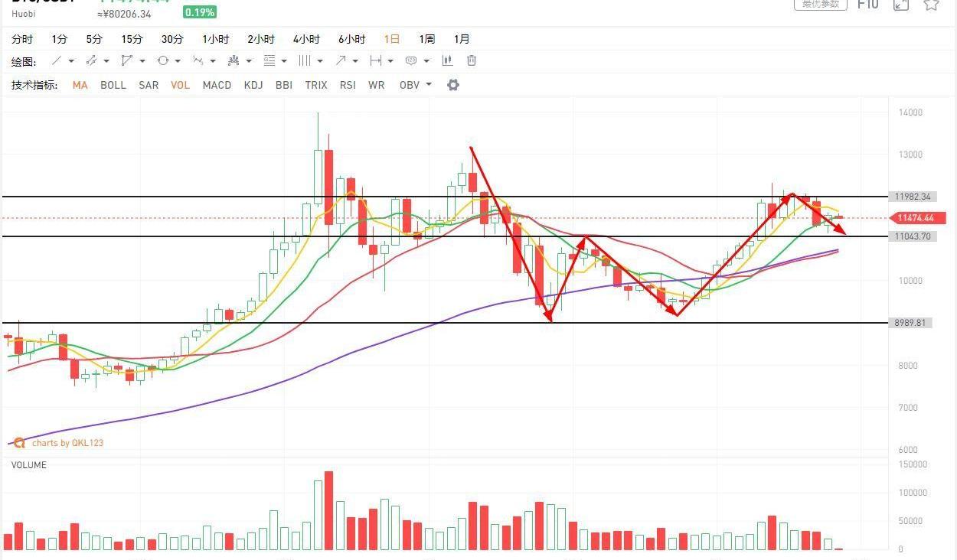This screenshot has height=560, width=957.
Task: Select the 1分 timeframe
Action: 59,39
